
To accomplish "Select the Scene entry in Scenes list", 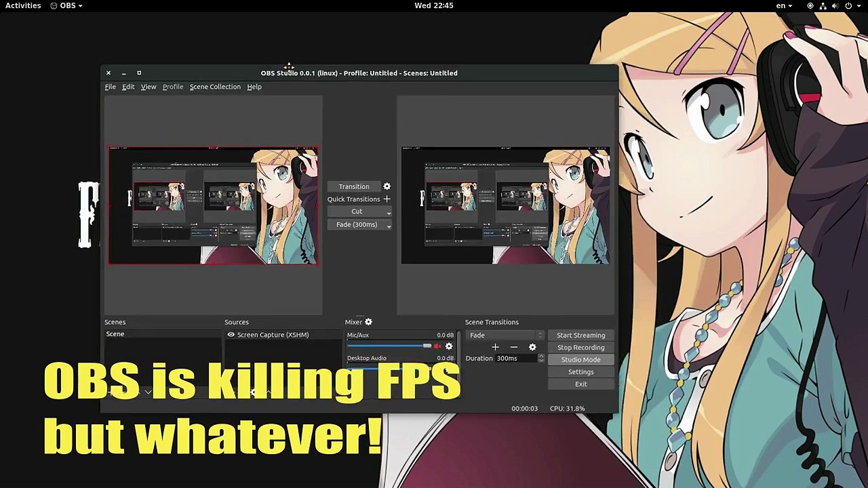I will 163,333.
